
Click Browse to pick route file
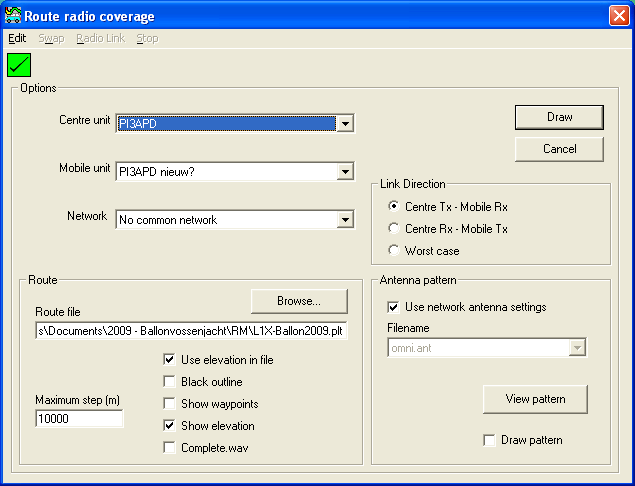click(x=299, y=301)
